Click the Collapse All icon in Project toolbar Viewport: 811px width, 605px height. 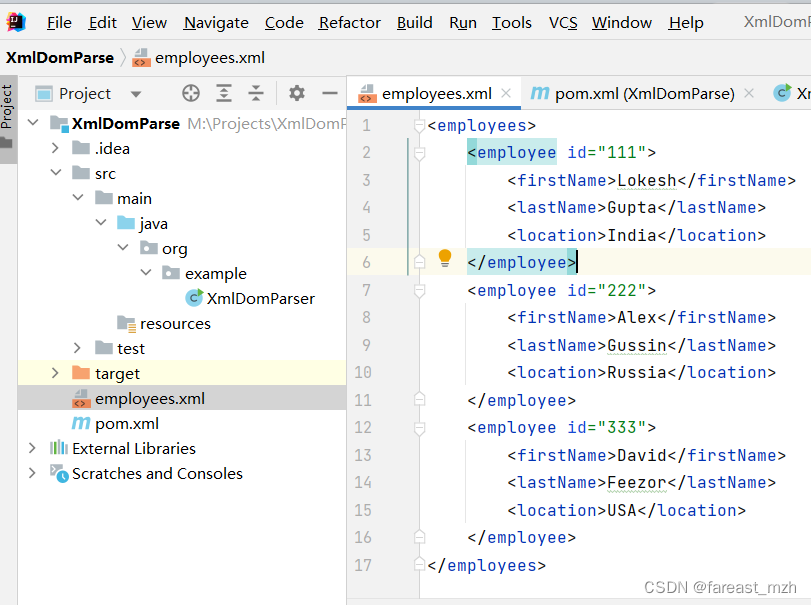click(255, 93)
